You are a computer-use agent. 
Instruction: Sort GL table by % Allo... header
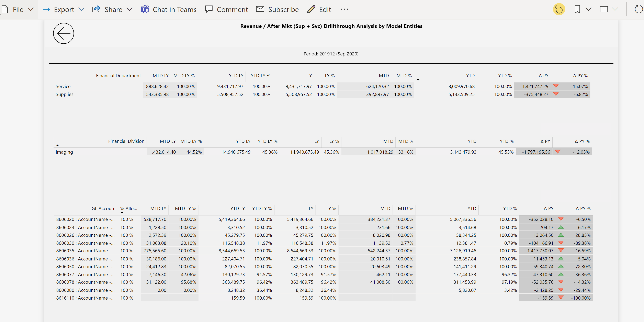point(129,208)
